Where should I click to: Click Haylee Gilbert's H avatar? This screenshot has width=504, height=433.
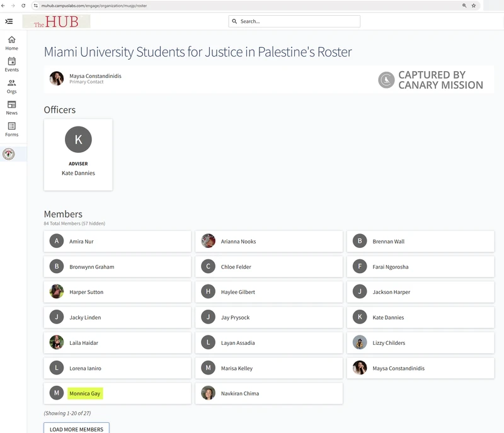209,291
